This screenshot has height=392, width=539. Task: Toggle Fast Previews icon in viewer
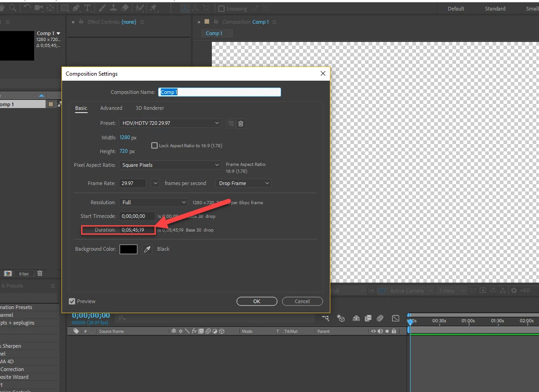[x=483, y=290]
